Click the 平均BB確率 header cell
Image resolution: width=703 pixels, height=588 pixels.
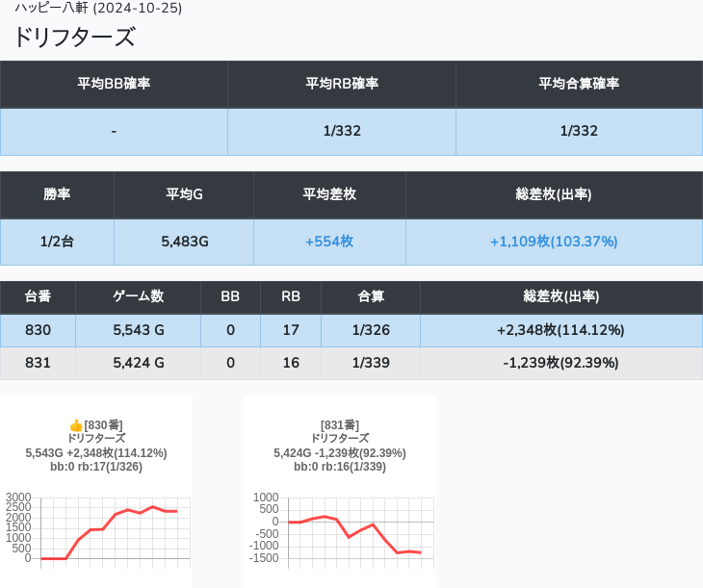tap(114, 84)
